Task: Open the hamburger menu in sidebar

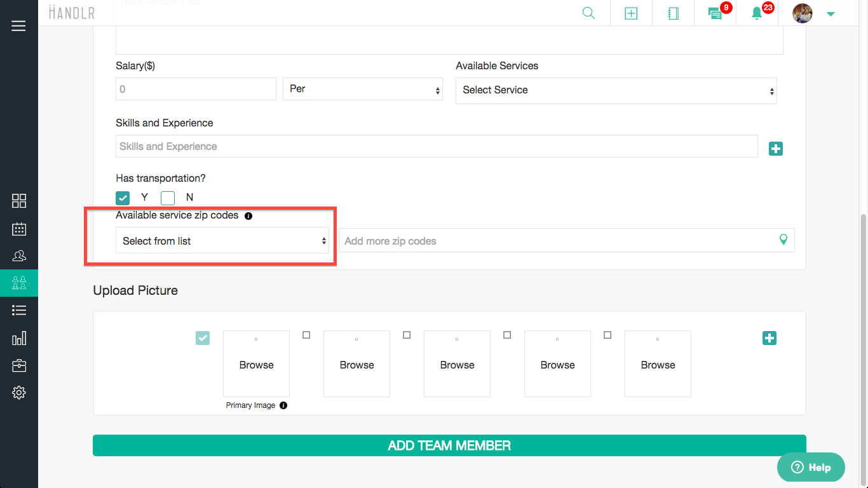Action: click(18, 26)
